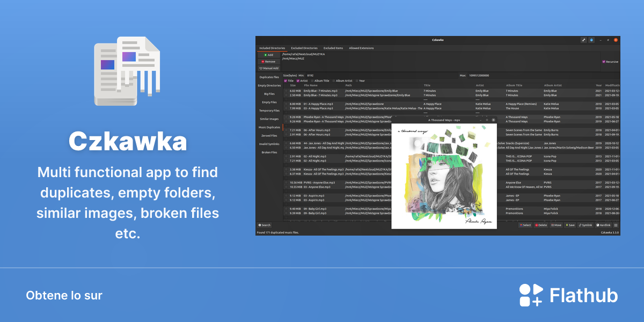Screen dimensions: 644x322
Task: Select the 9.40 MiB Baby Girl row
Action: [451, 209]
